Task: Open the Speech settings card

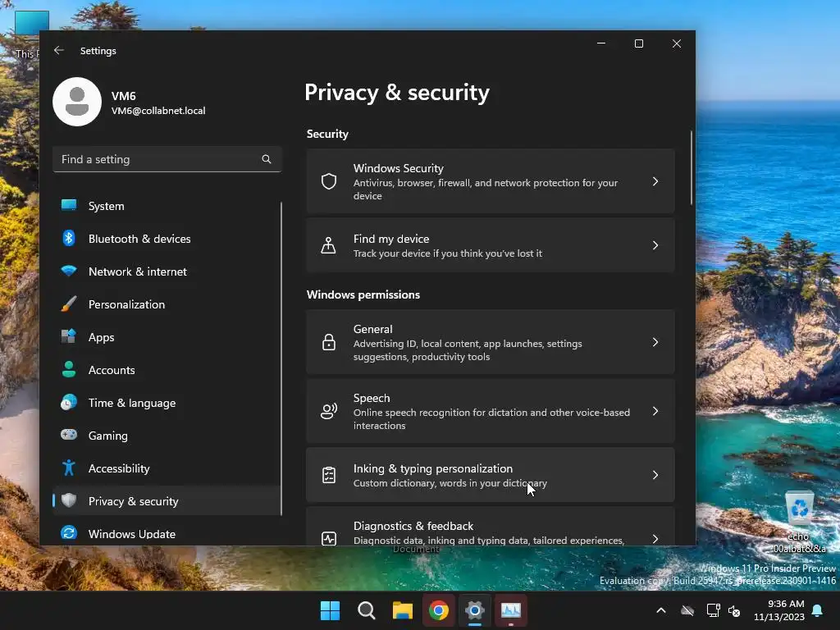Action: coord(491,411)
